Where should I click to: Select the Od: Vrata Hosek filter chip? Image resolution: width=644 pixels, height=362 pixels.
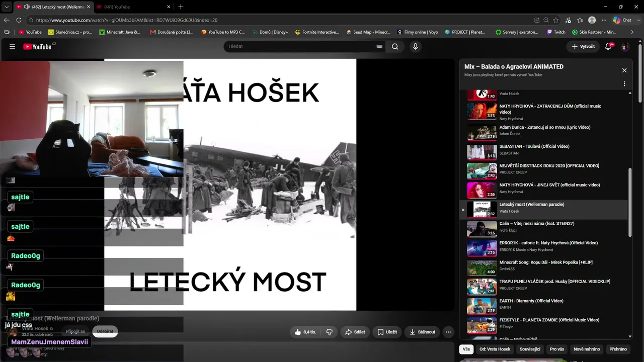pyautogui.click(x=495, y=349)
